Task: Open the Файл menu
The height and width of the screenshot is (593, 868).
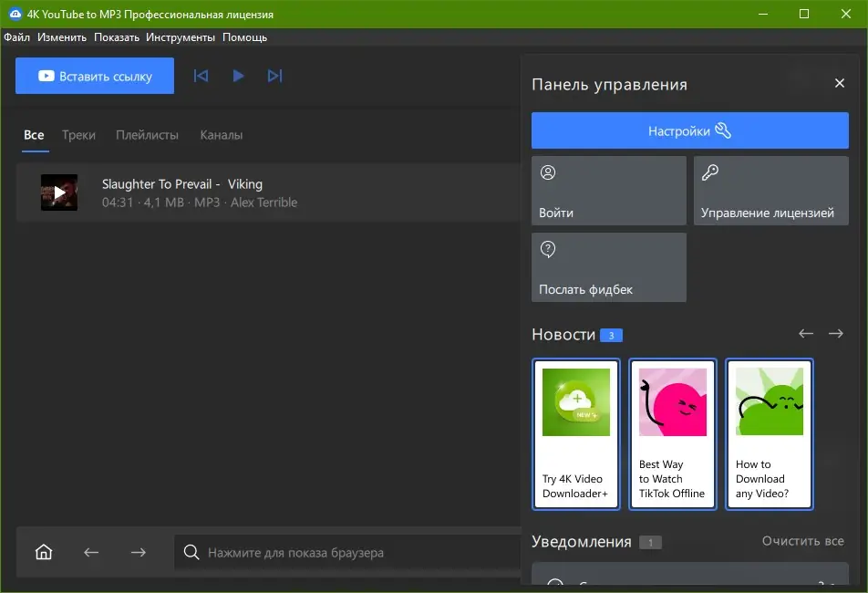Action: 16,37
